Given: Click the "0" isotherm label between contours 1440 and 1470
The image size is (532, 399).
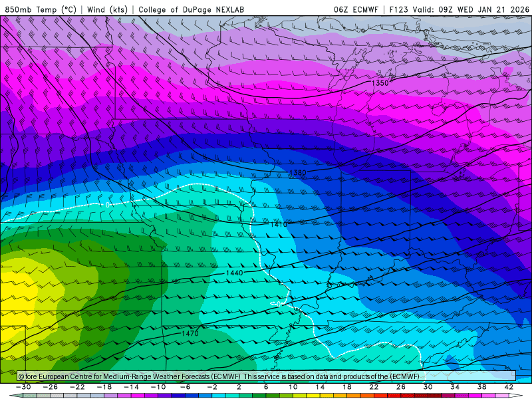Looking at the screenshot, I should (278, 305).
